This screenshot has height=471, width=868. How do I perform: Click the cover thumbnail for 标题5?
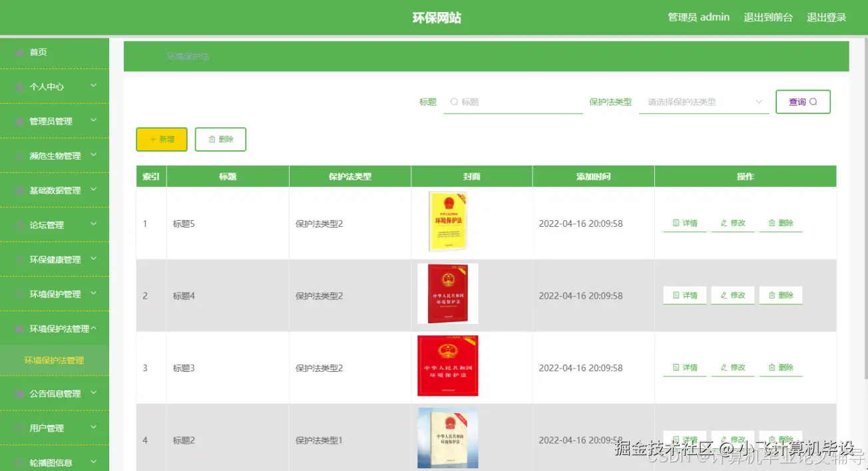448,222
